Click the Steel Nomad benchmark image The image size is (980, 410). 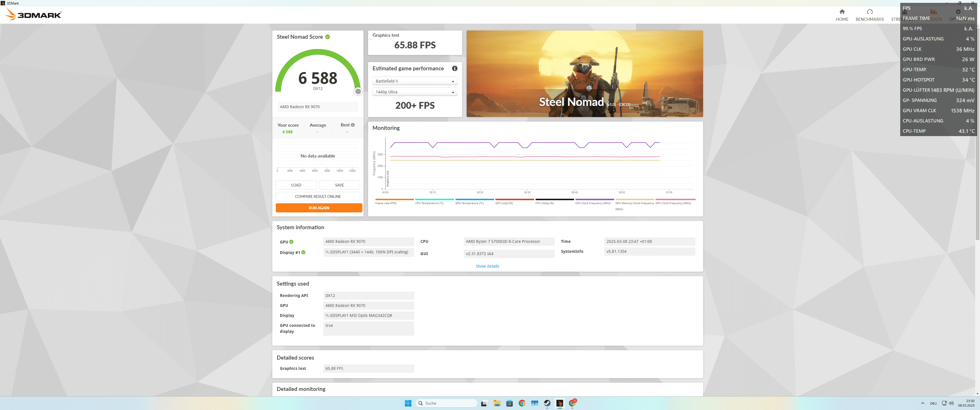point(584,74)
